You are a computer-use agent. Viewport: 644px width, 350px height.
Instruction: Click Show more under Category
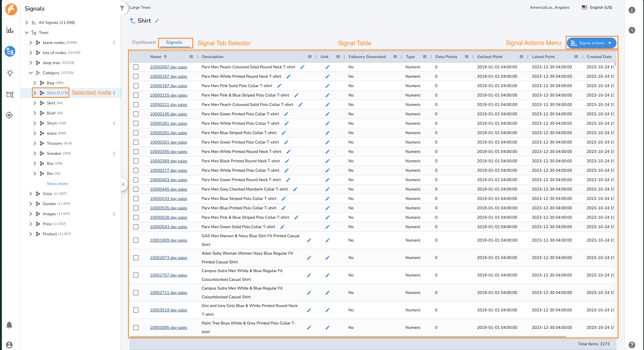(x=57, y=184)
